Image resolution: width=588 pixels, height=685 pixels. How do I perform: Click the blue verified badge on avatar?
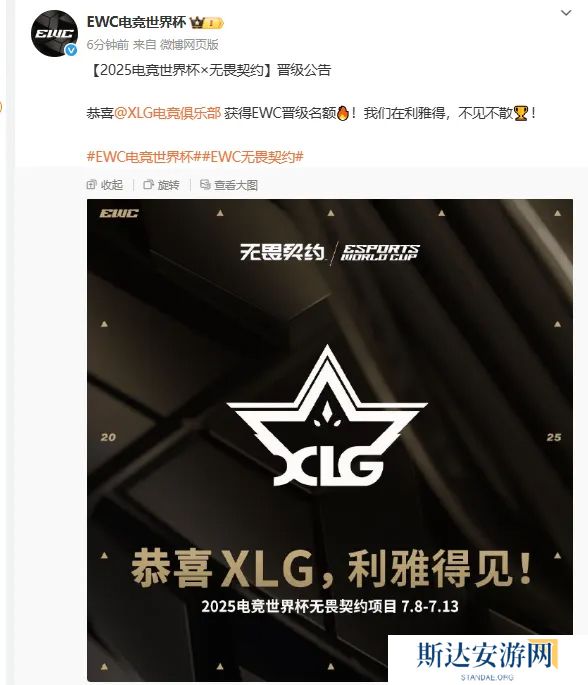point(71,51)
